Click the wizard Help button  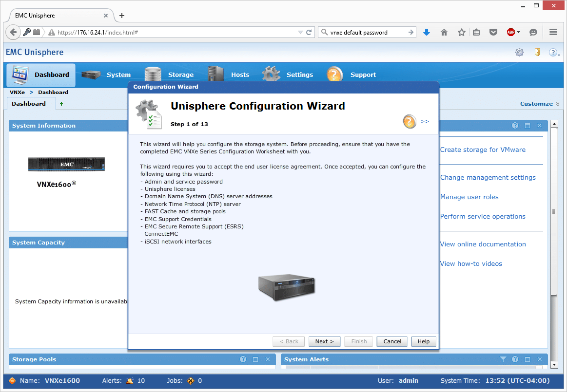pyautogui.click(x=424, y=341)
